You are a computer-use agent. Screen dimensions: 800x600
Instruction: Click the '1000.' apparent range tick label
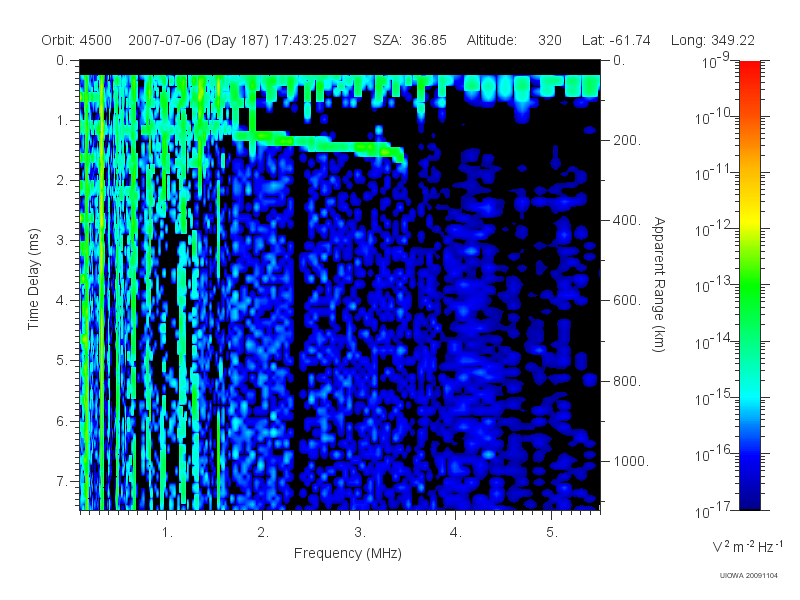click(x=631, y=461)
